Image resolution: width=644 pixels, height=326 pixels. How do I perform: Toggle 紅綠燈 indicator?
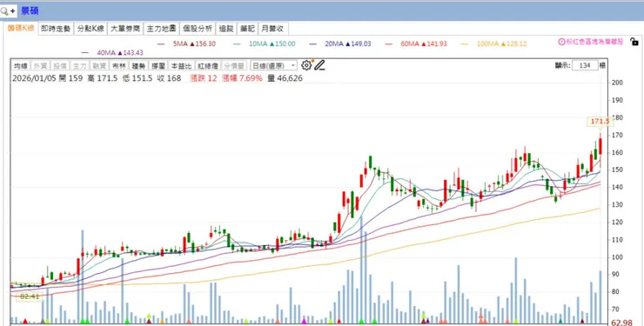[x=207, y=65]
